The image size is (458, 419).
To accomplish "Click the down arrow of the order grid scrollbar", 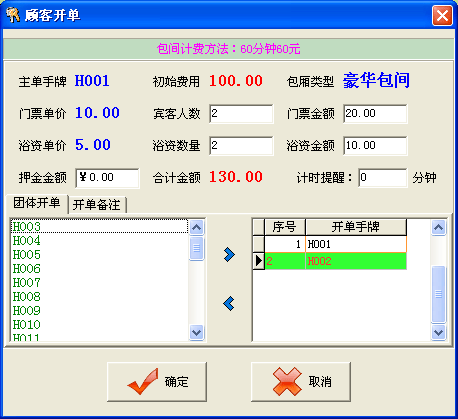I will point(438,332).
